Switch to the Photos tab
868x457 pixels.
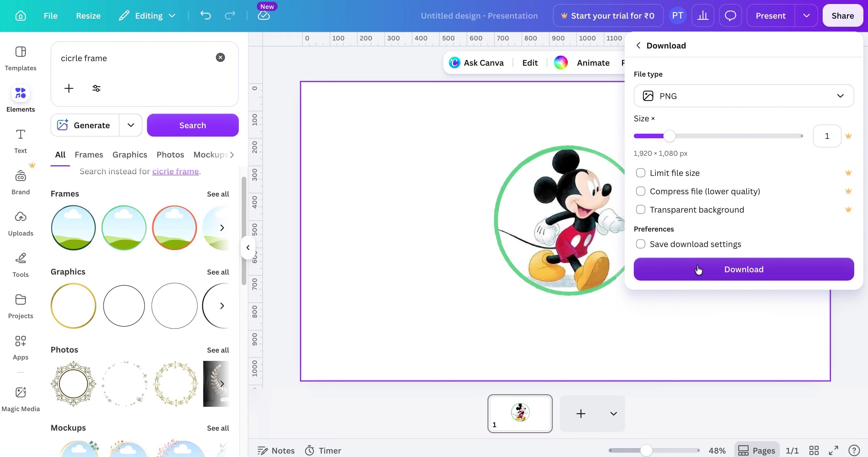(170, 155)
